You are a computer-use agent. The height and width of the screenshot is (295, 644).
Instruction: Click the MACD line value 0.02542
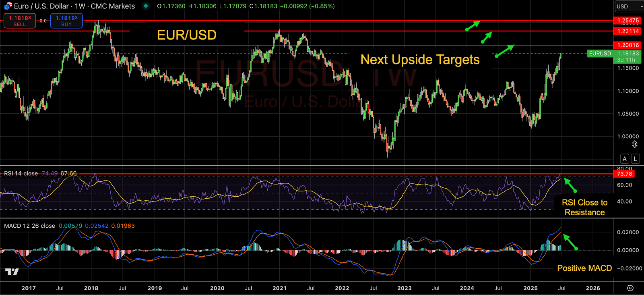tap(97, 226)
